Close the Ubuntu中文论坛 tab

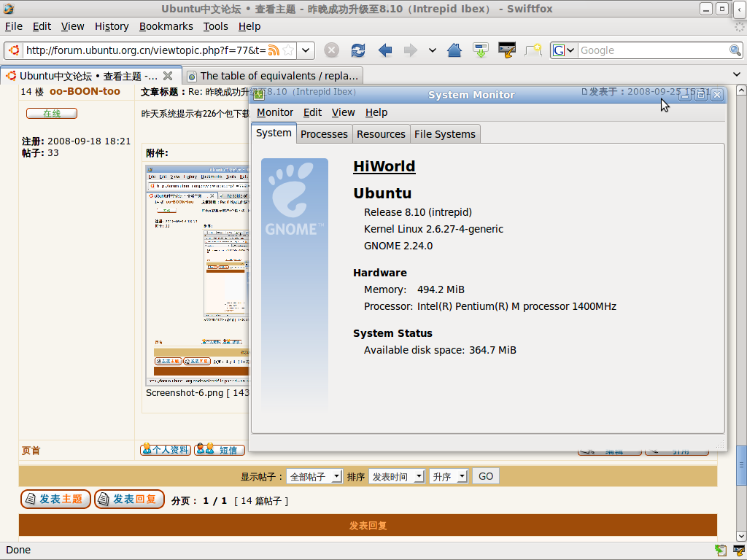pos(168,76)
